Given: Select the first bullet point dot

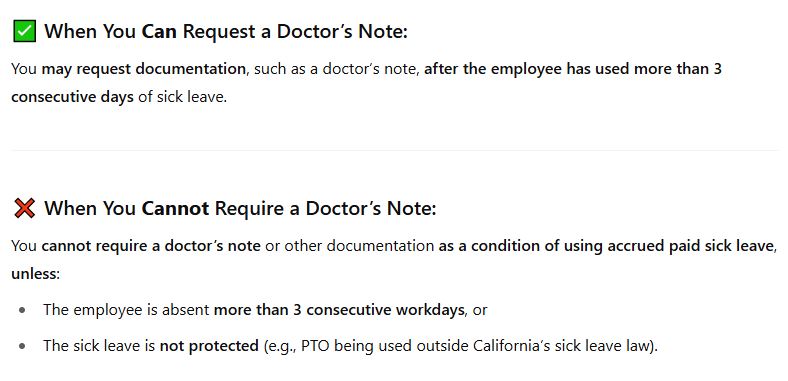Looking at the screenshot, I should pyautogui.click(x=22, y=310).
